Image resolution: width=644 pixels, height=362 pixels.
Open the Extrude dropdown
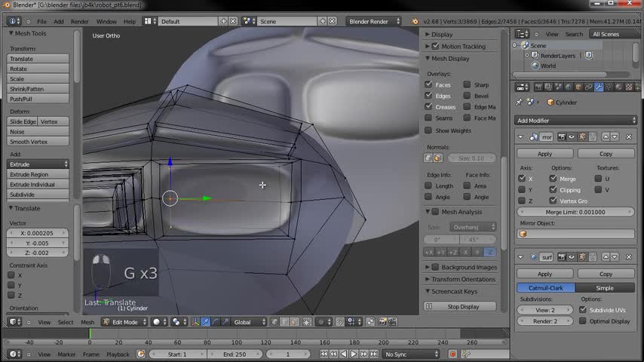pos(38,164)
